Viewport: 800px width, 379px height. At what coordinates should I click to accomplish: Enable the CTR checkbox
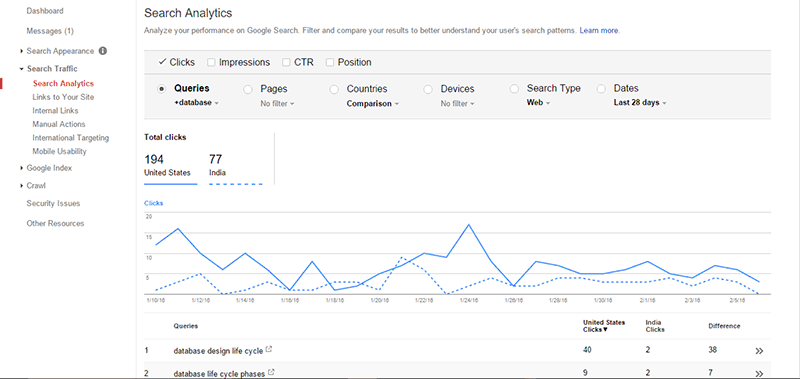[x=286, y=63]
